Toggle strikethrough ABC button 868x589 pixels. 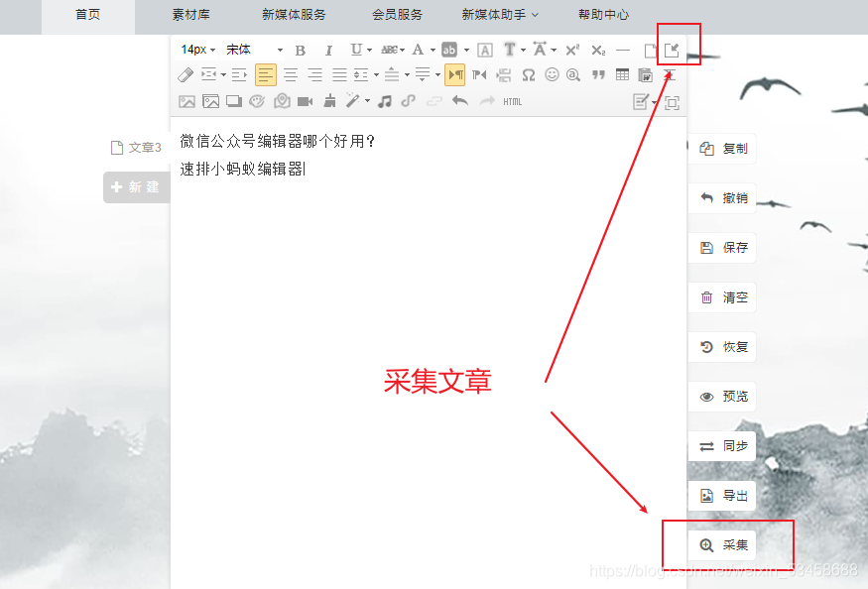[389, 50]
